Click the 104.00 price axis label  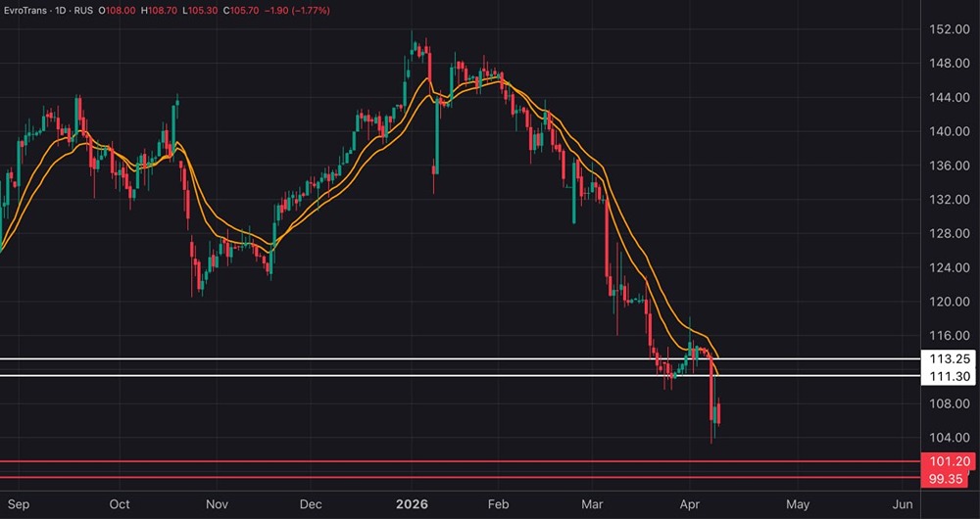(949, 437)
